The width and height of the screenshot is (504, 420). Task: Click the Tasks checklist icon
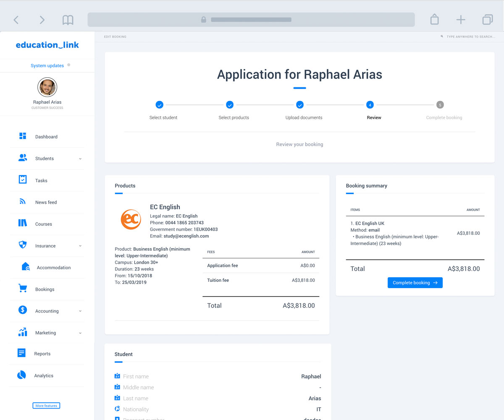23,180
